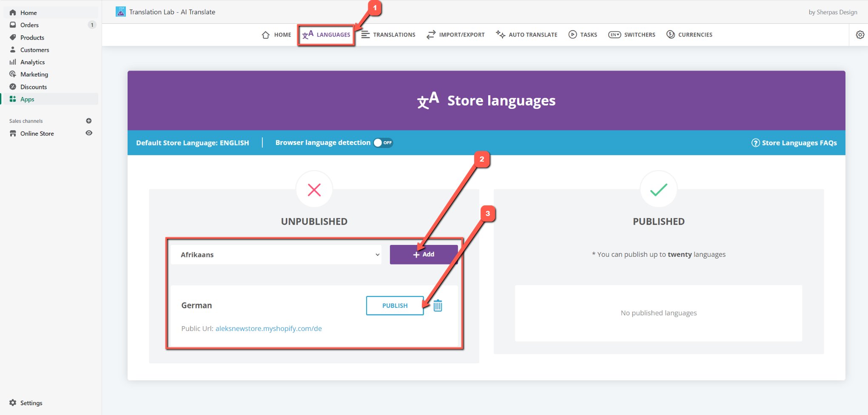Click the Currencies dollar icon
The height and width of the screenshot is (415, 868).
click(x=671, y=34)
